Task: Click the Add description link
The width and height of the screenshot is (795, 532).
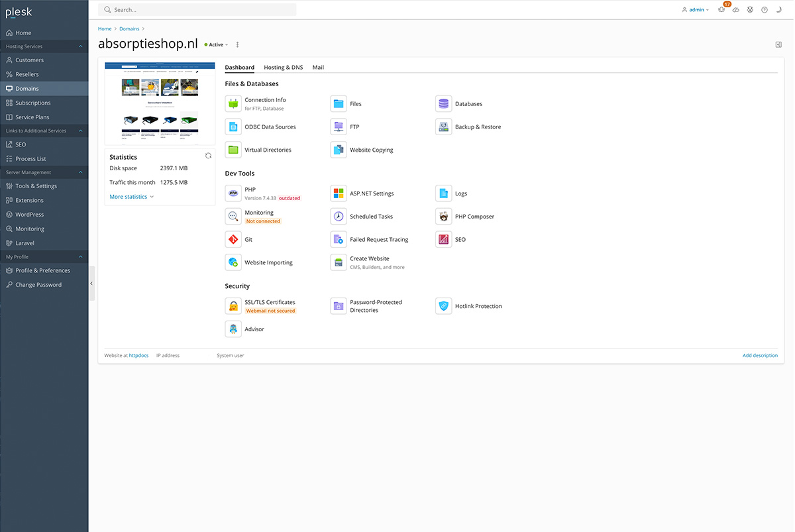Action: pyautogui.click(x=760, y=356)
